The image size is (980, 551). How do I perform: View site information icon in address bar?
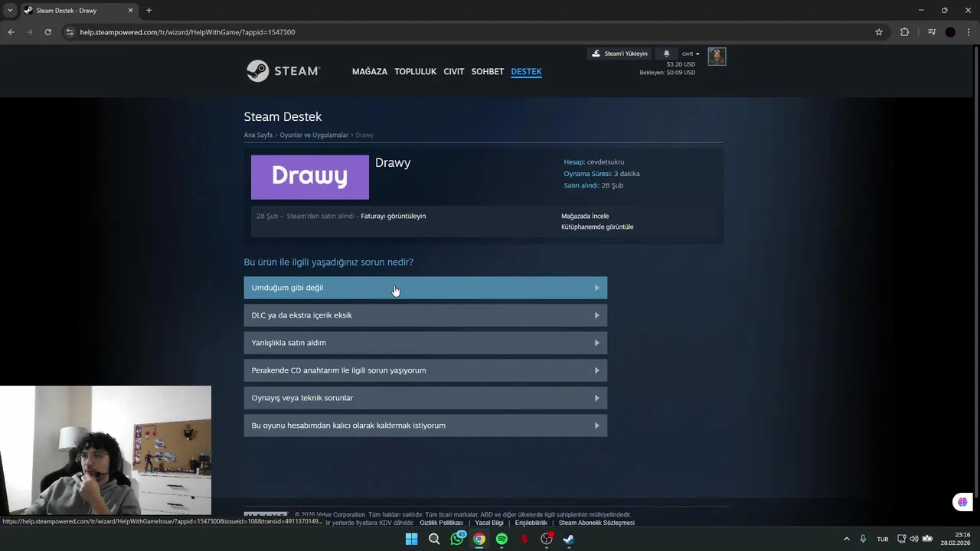70,32
